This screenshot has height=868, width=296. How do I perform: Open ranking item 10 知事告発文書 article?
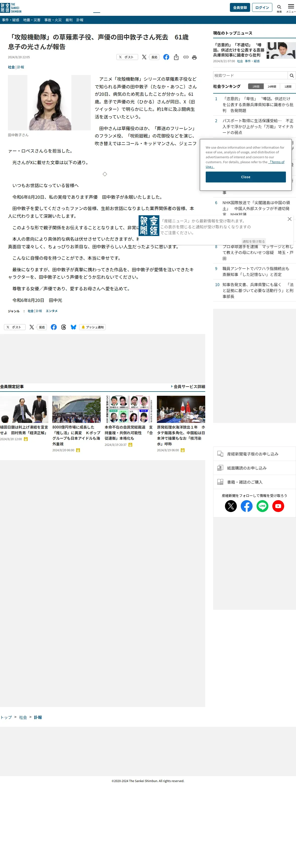pos(258,291)
